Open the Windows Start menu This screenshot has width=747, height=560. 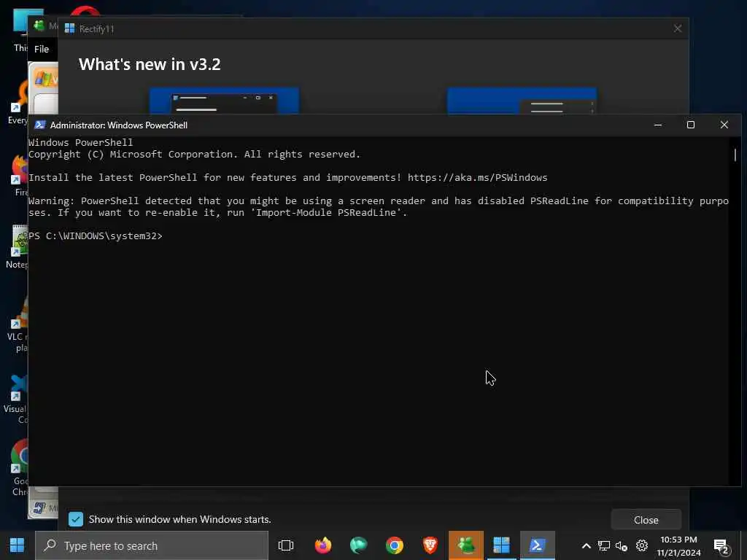click(x=18, y=545)
